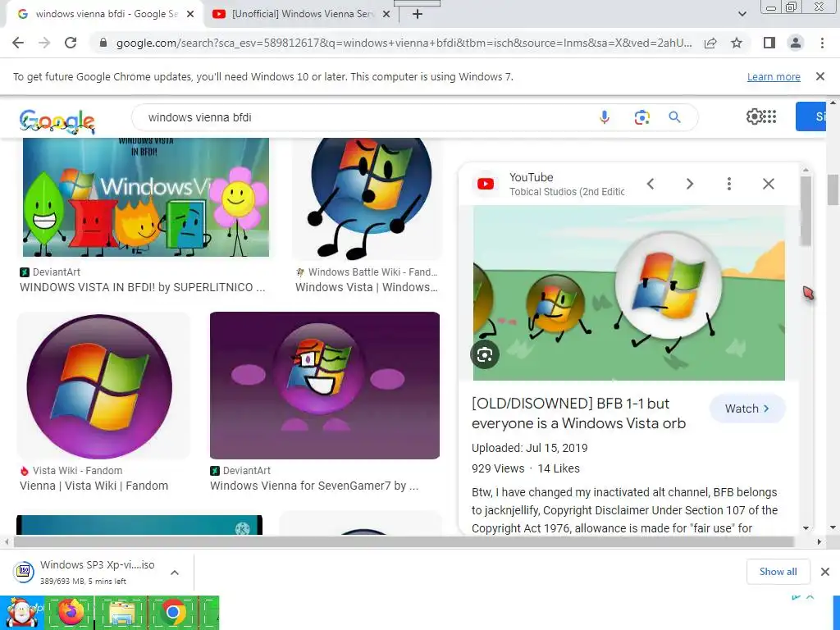Viewport: 840px width, 630px height.
Task: Open the Chrome profile avatar
Action: coord(796,43)
